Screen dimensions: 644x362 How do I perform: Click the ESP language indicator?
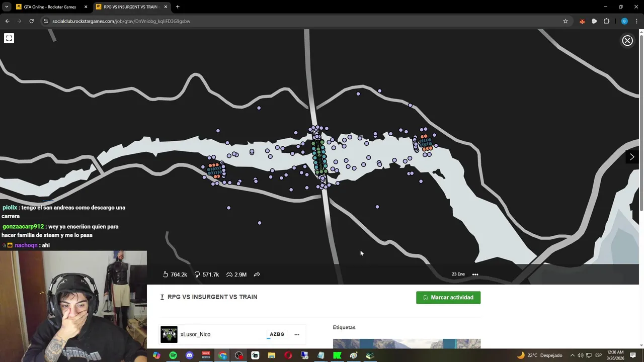[598, 355]
